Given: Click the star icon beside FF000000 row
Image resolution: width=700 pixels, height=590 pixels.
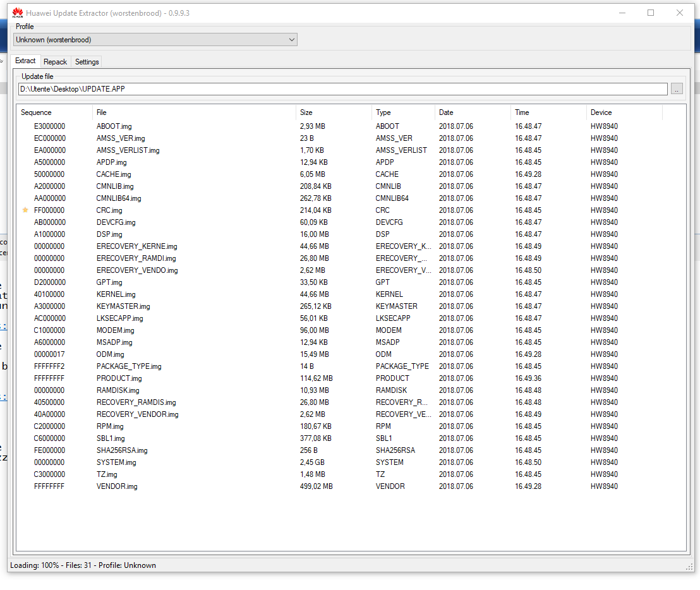Looking at the screenshot, I should (25, 210).
